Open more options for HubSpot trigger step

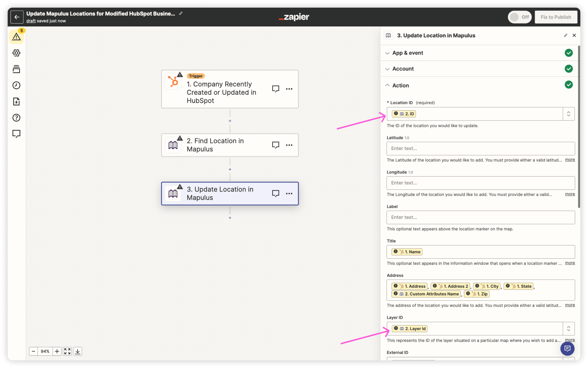pyautogui.click(x=289, y=89)
